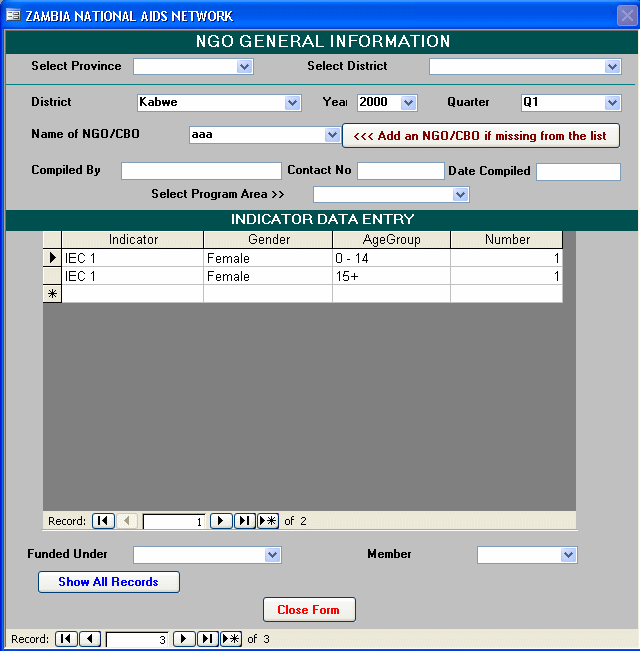Click the Close Form button
The width and height of the screenshot is (640, 651).
point(309,609)
